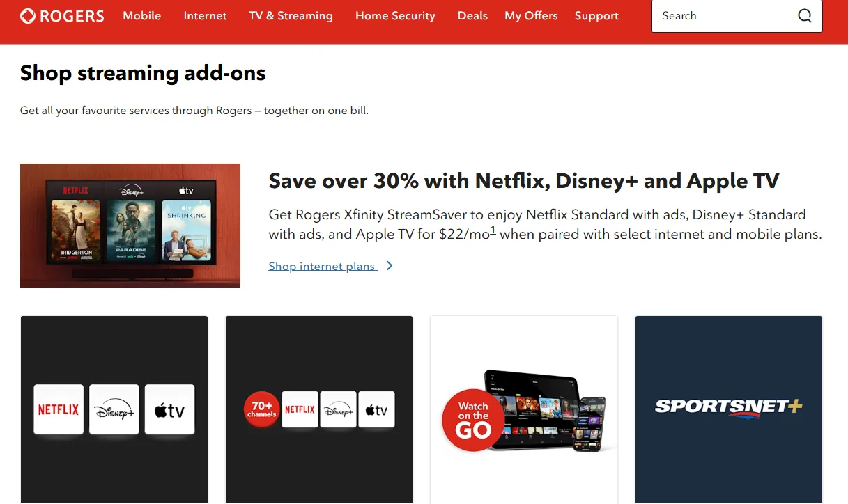This screenshot has height=504, width=848.
Task: Open the TV & Streaming menu
Action: click(291, 15)
